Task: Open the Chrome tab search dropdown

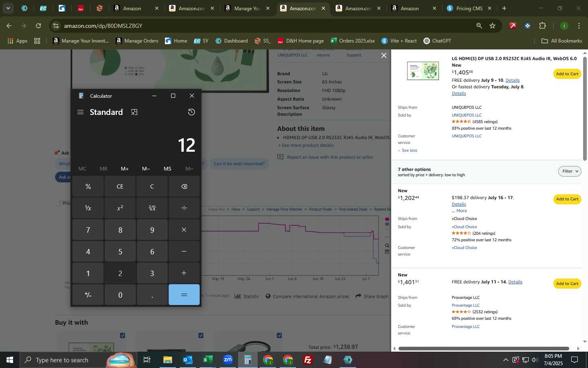Action: click(x=8, y=8)
